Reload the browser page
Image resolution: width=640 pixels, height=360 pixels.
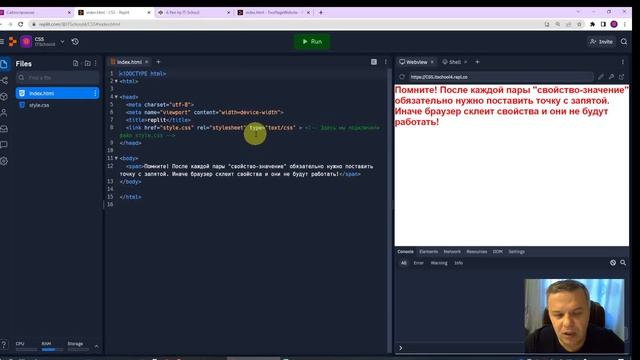(x=20, y=24)
